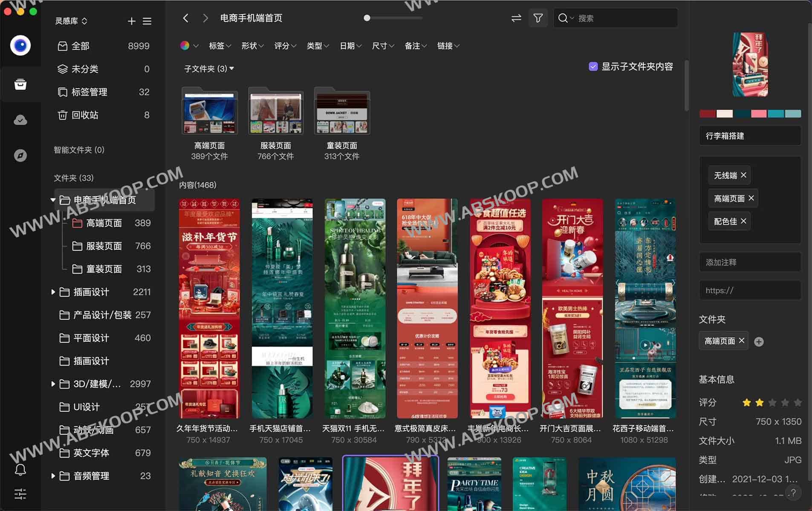The height and width of the screenshot is (511, 812).
Task: Collapse the 电商手机端首页 folder tree expander
Action: [53, 200]
